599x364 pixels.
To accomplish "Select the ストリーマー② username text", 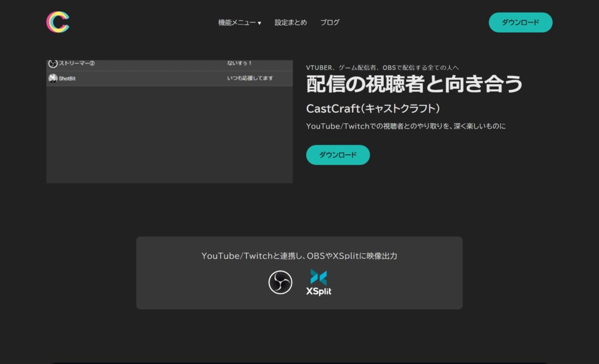I will click(x=77, y=63).
